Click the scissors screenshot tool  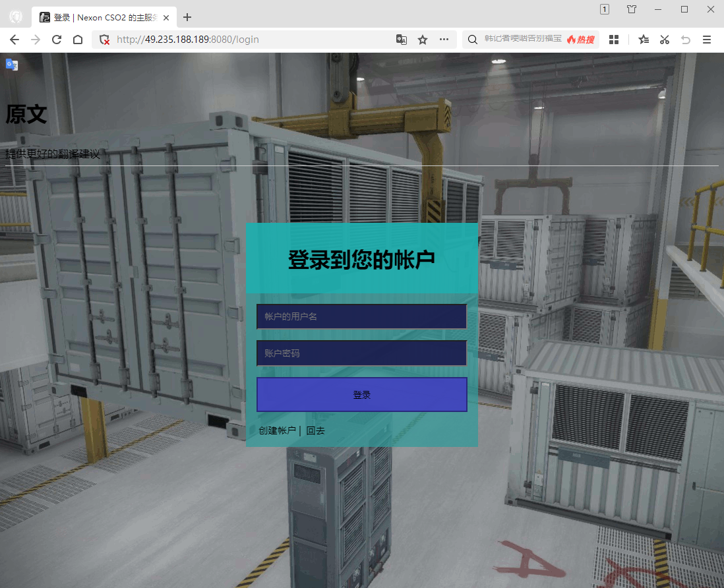pyautogui.click(x=665, y=40)
